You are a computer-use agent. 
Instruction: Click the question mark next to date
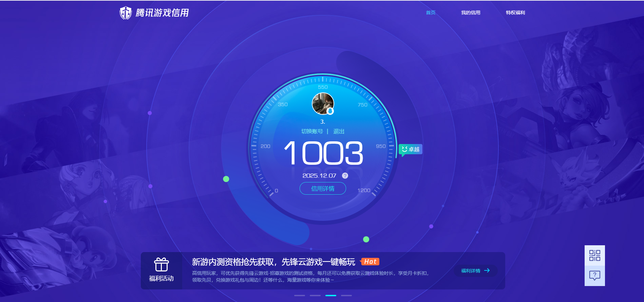(345, 176)
